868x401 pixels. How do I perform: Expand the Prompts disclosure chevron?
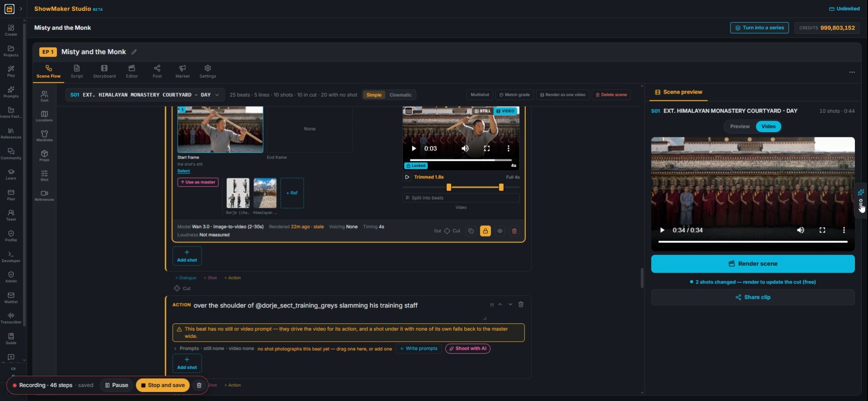(x=175, y=349)
